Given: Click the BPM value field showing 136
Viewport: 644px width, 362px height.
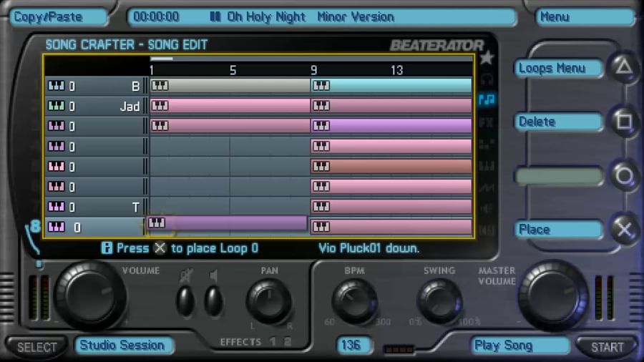Looking at the screenshot, I should (354, 345).
